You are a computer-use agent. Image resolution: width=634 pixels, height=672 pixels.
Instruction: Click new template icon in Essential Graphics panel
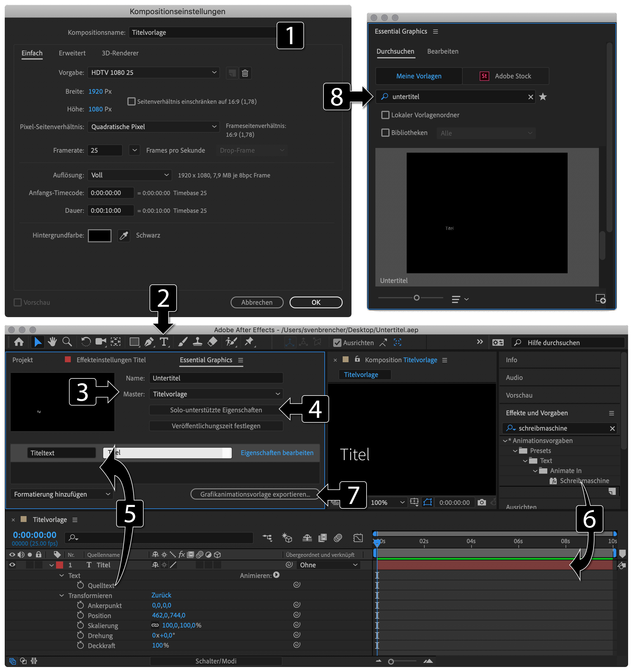coord(600,299)
